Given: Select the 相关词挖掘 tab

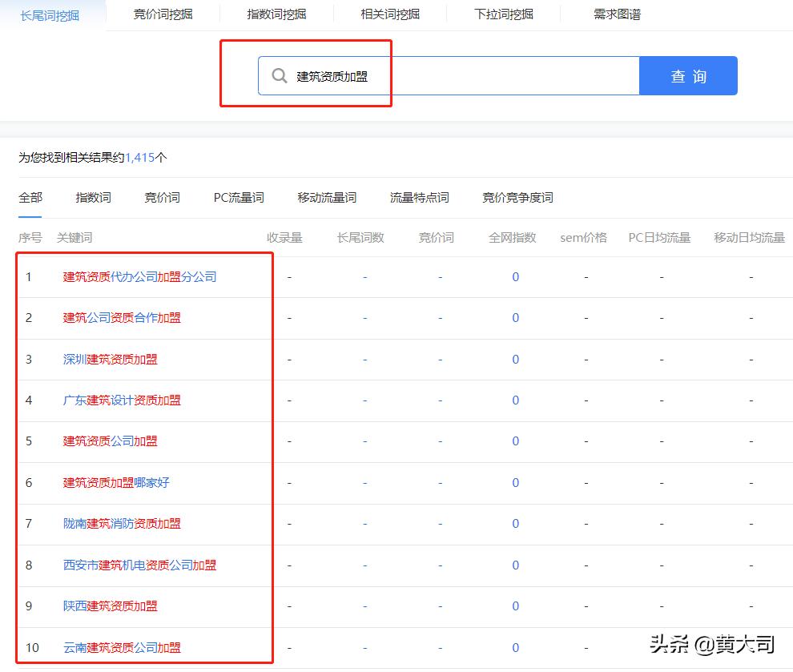Looking at the screenshot, I should coord(389,13).
